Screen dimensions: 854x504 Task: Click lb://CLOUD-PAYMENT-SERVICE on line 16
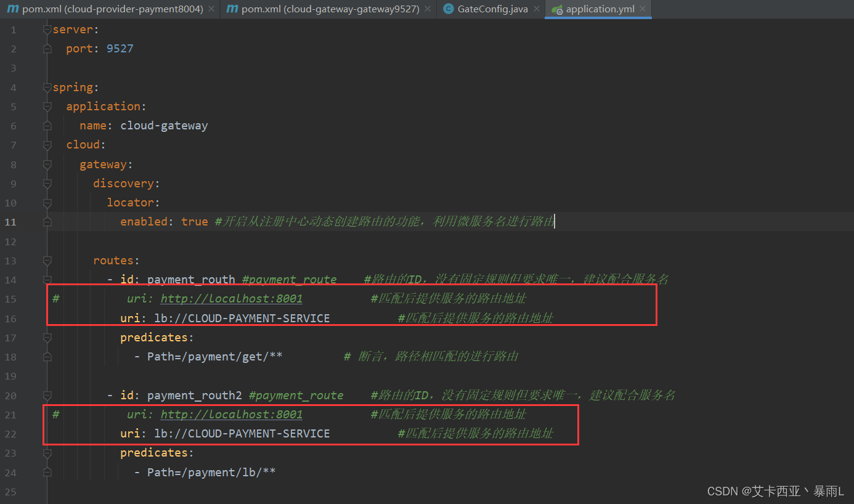pyautogui.click(x=242, y=319)
